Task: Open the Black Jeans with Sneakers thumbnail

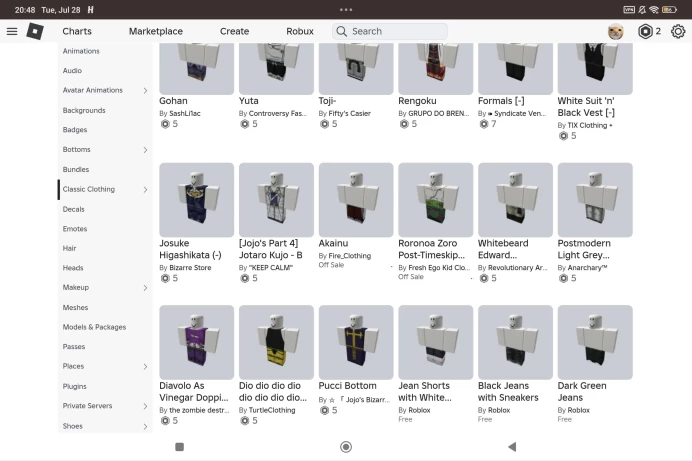Action: (515, 342)
